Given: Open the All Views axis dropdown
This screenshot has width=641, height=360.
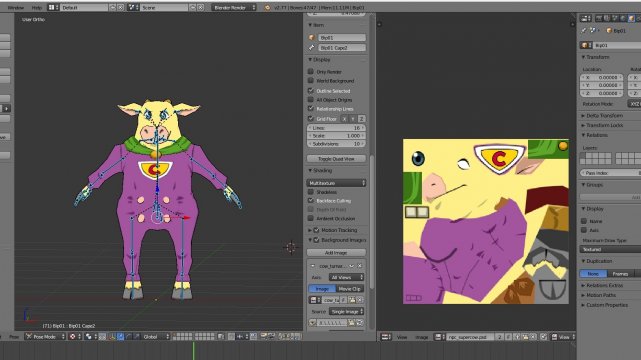Looking at the screenshot, I should click(346, 277).
